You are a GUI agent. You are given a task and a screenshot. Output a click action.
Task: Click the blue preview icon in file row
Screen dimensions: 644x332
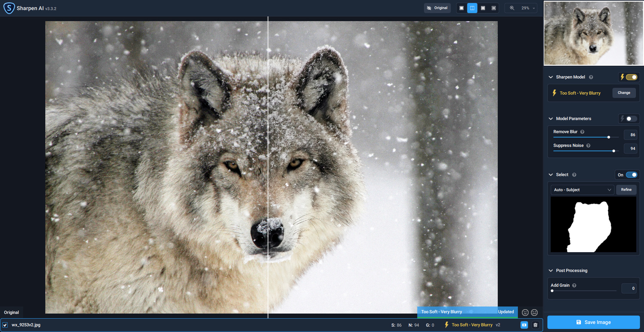click(x=524, y=325)
